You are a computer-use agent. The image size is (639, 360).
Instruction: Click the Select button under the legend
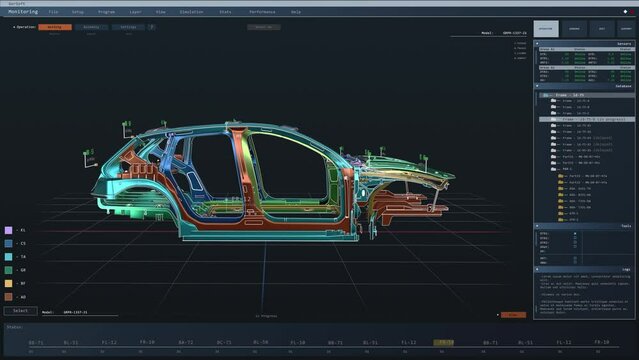[20, 311]
